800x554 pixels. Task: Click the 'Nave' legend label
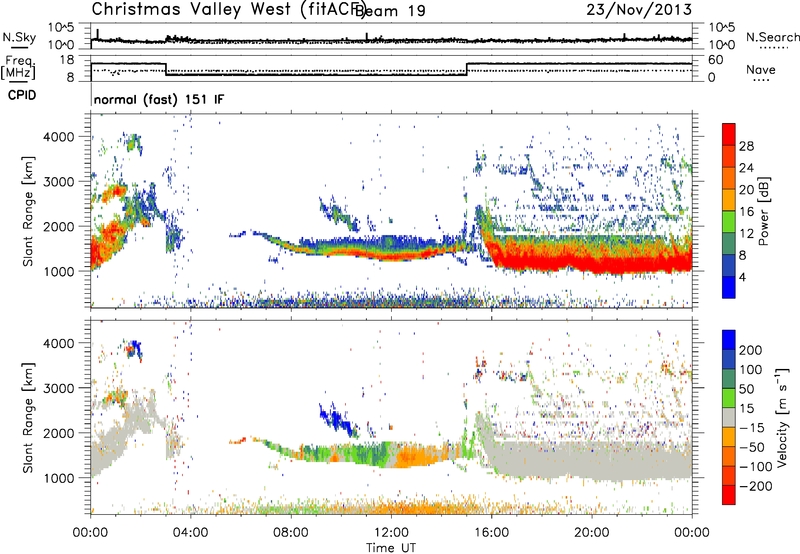tap(761, 69)
